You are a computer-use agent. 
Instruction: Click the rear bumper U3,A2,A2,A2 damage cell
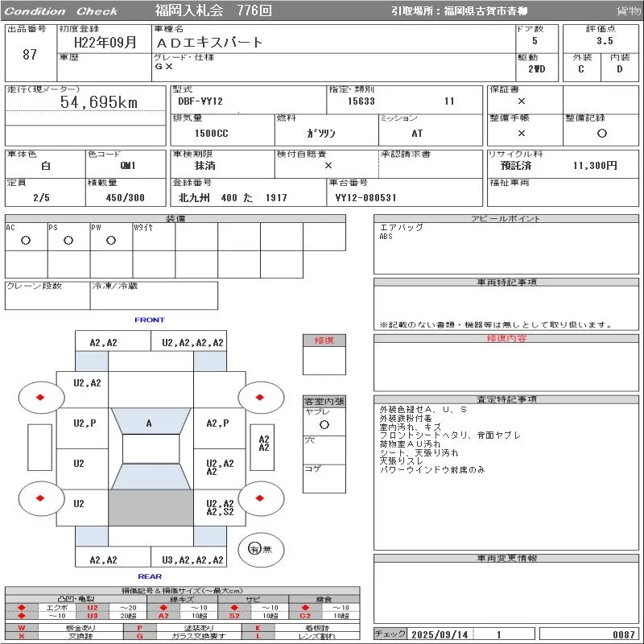click(x=192, y=559)
